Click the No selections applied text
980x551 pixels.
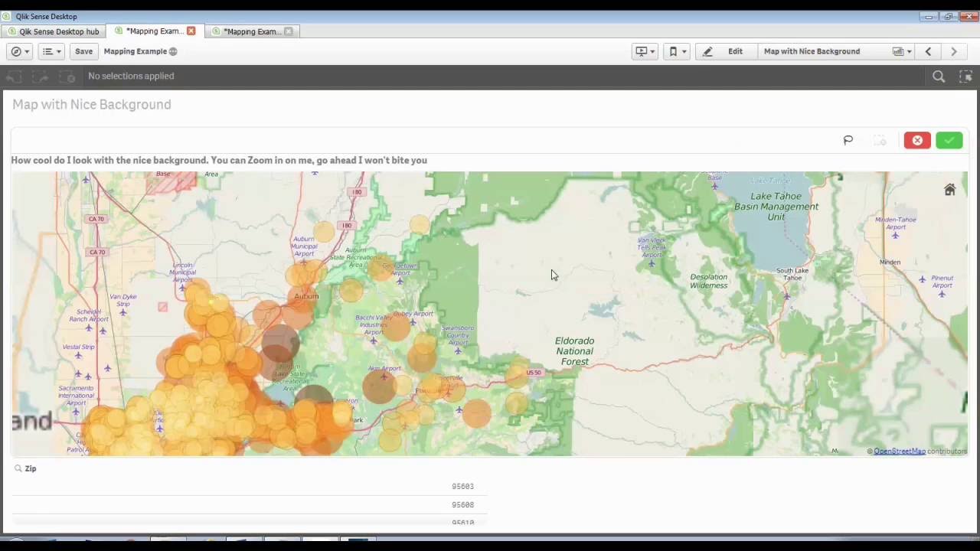[x=131, y=77]
